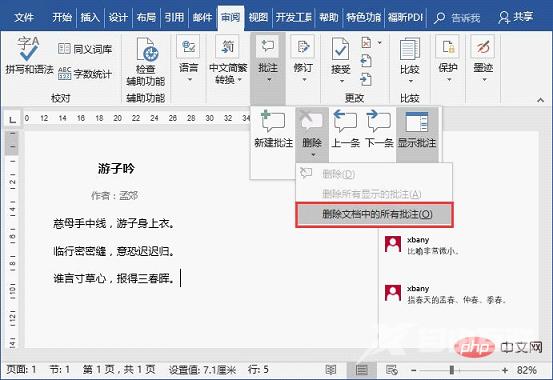Open Word Count (字数统计)
This screenshot has width=553, height=380.
pyautogui.click(x=84, y=73)
